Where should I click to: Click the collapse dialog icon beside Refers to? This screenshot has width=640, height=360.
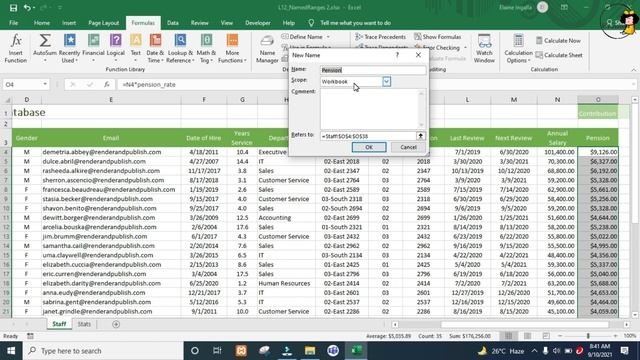coord(420,136)
